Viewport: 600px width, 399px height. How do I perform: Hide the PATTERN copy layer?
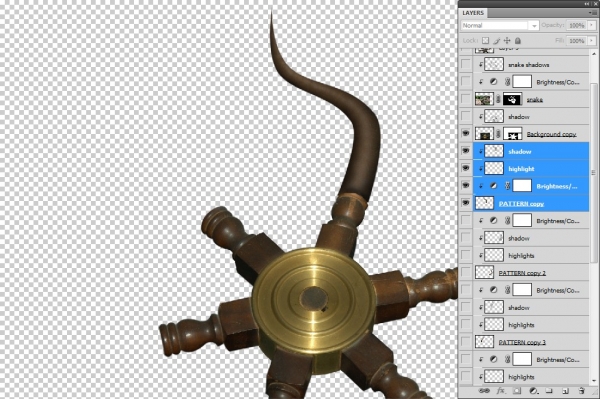466,203
